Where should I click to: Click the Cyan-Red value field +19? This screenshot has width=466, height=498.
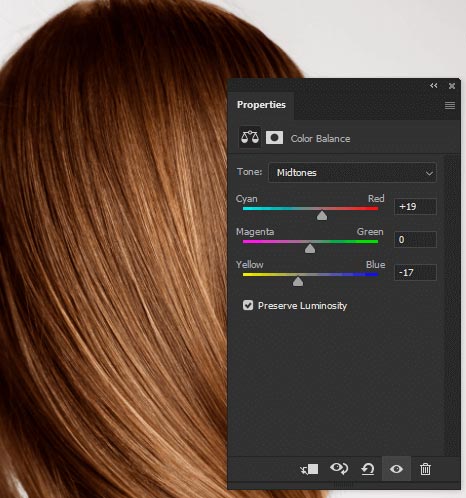[415, 207]
